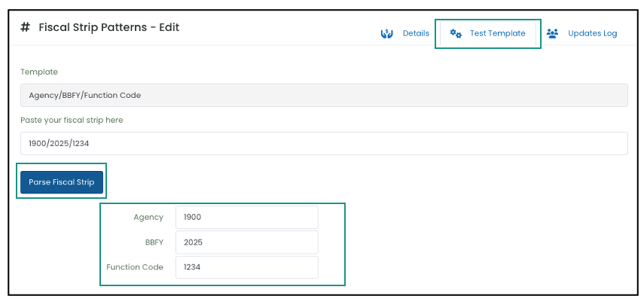Click the Function Code field showing 1234
This screenshot has height=302, width=644.
point(247,267)
